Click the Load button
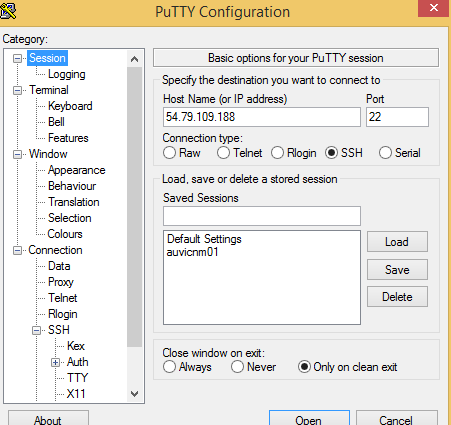The height and width of the screenshot is (425, 451). (x=397, y=242)
